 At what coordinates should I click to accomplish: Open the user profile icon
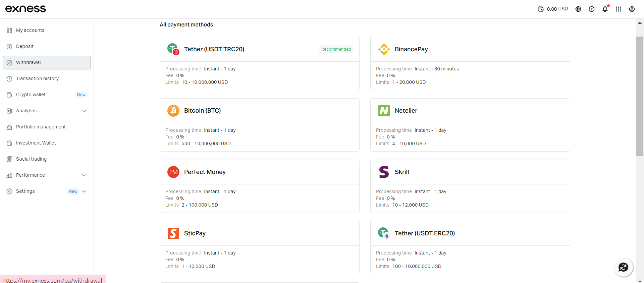pos(632,9)
